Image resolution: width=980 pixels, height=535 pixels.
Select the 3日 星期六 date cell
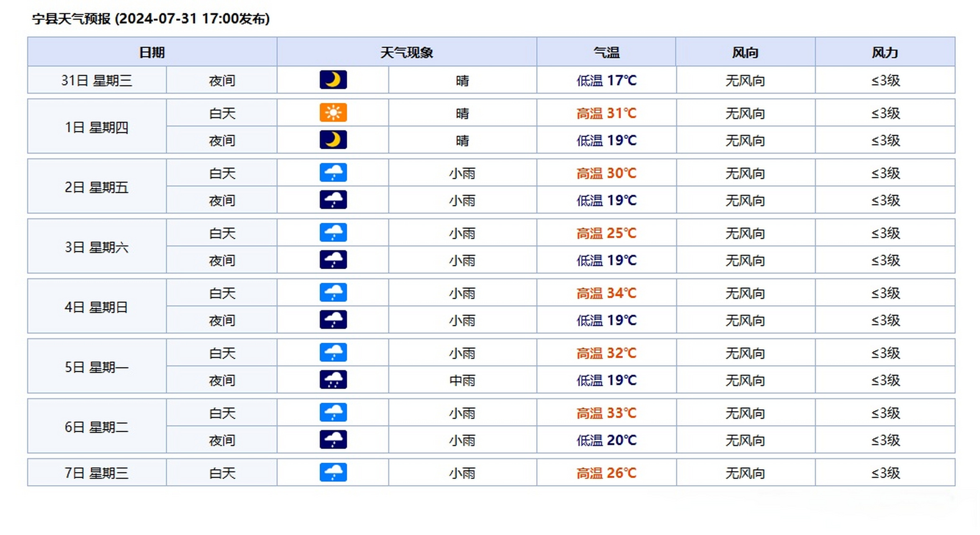pos(97,247)
